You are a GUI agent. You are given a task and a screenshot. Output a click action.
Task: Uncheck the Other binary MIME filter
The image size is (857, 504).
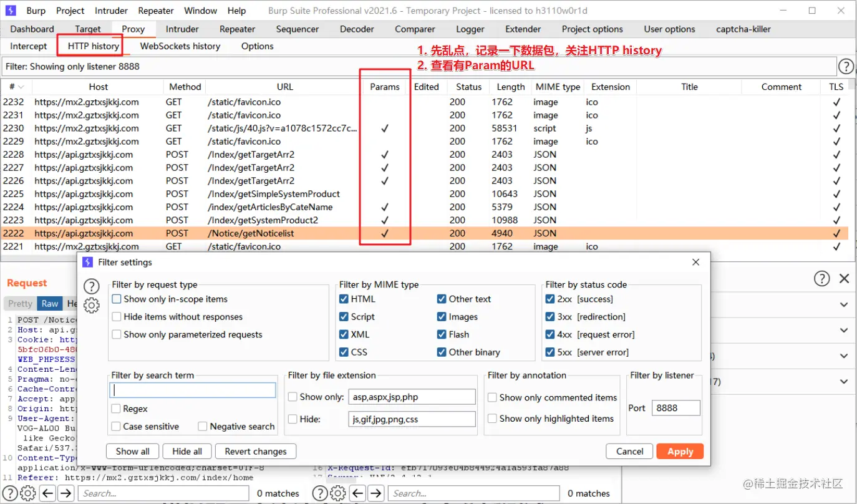(442, 352)
